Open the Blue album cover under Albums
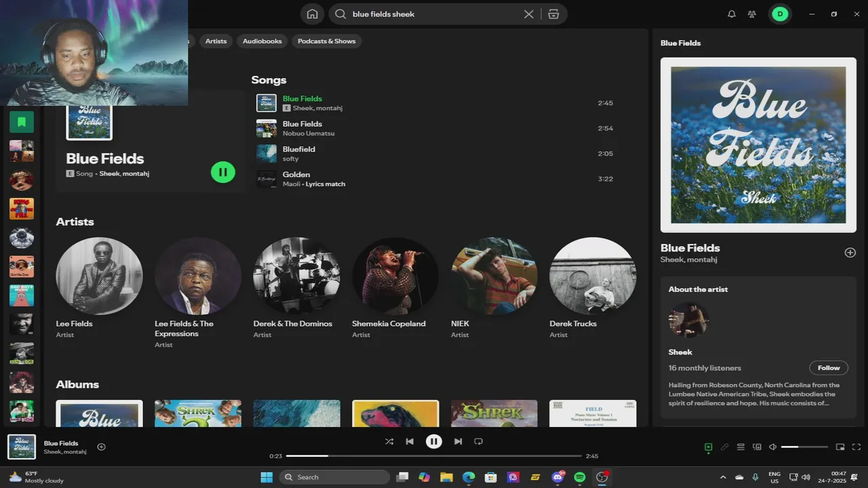The height and width of the screenshot is (488, 868). 99,413
